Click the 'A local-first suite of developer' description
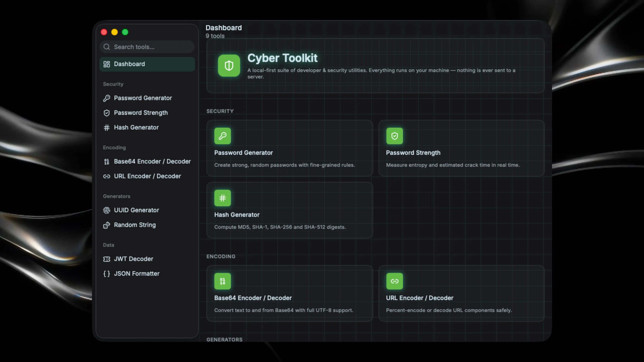The image size is (644, 362). (381, 74)
